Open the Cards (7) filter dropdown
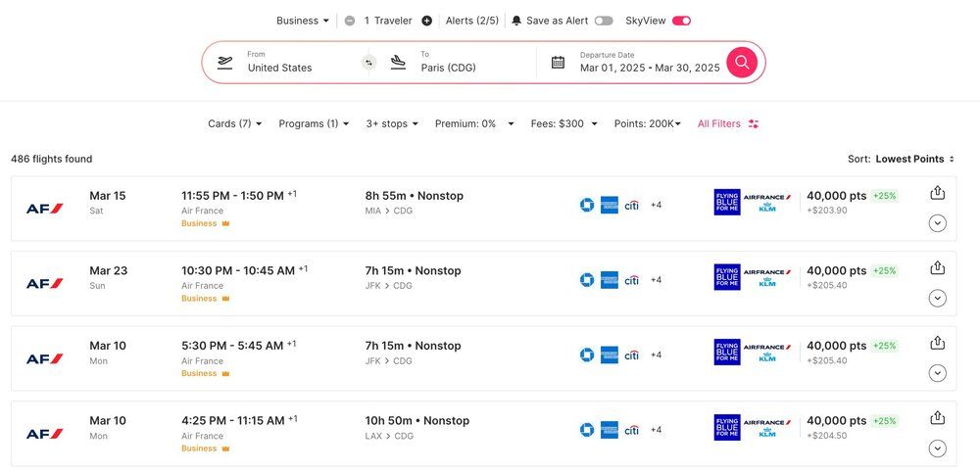 click(235, 123)
